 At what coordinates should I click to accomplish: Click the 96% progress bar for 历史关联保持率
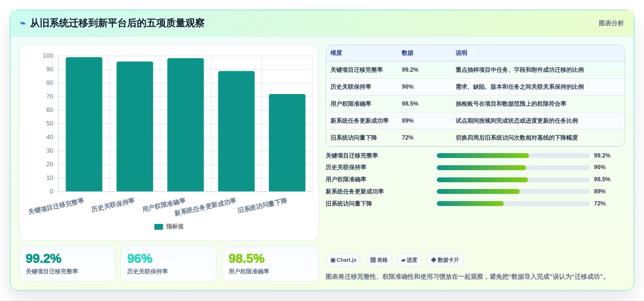click(513, 168)
